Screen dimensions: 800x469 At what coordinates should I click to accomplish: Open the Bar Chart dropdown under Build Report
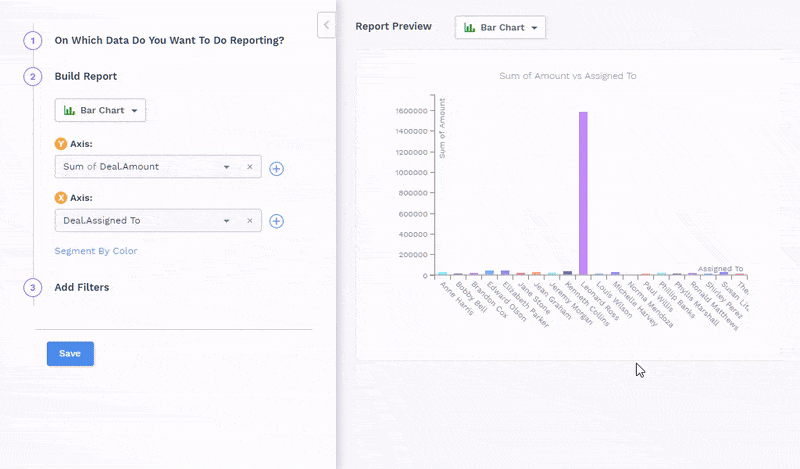[x=100, y=110]
